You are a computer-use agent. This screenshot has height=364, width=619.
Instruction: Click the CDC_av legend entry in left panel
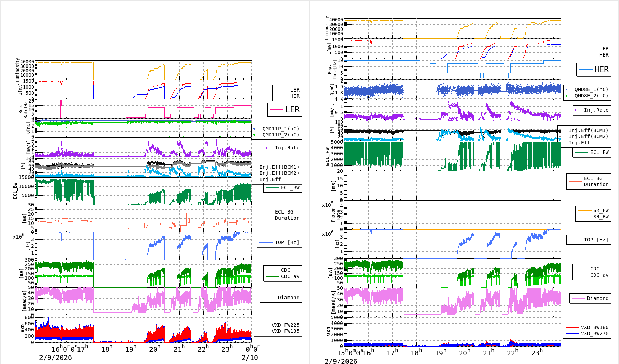[x=282, y=277]
